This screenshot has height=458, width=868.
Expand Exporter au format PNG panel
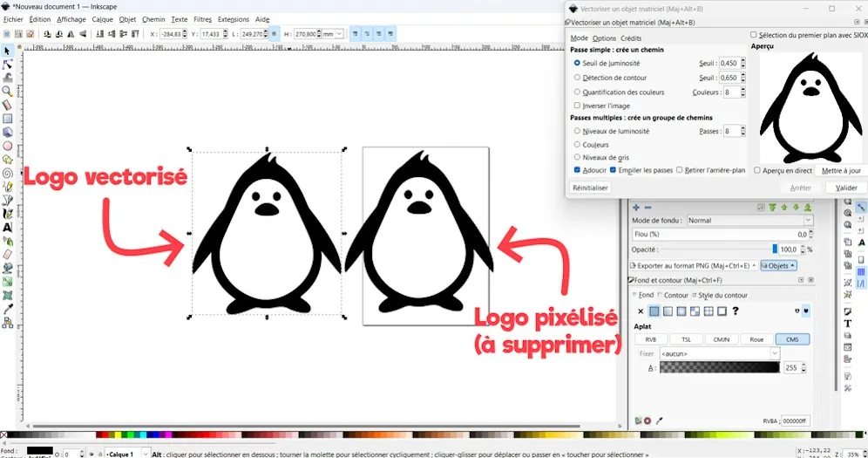[x=693, y=266]
